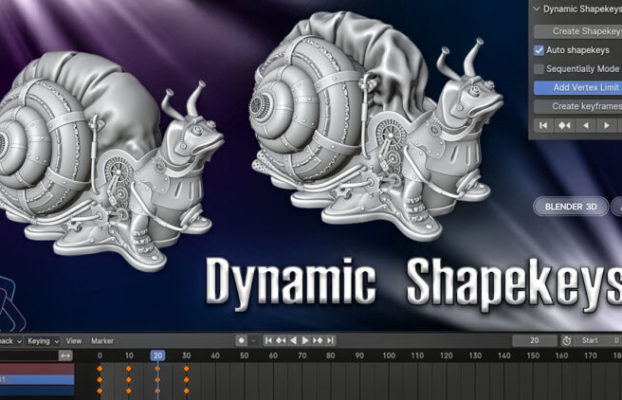Click frame number 0 on timeline ruler
622x400 pixels.
pos(100,356)
